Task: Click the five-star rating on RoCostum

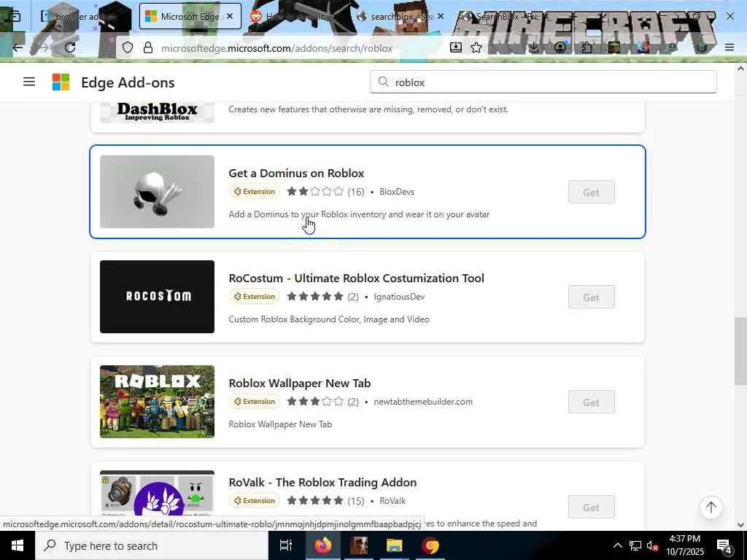Action: click(315, 297)
